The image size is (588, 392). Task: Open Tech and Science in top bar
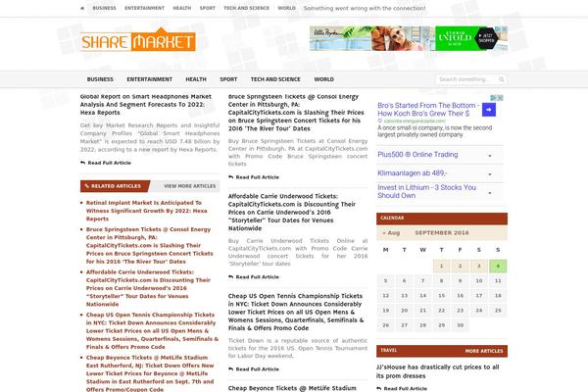(246, 8)
